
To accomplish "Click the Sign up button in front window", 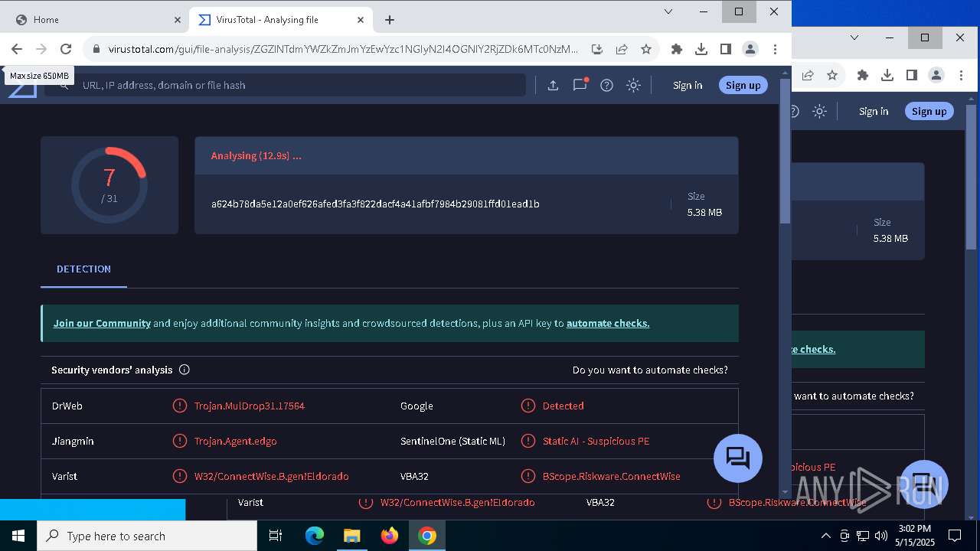I will click(x=743, y=85).
